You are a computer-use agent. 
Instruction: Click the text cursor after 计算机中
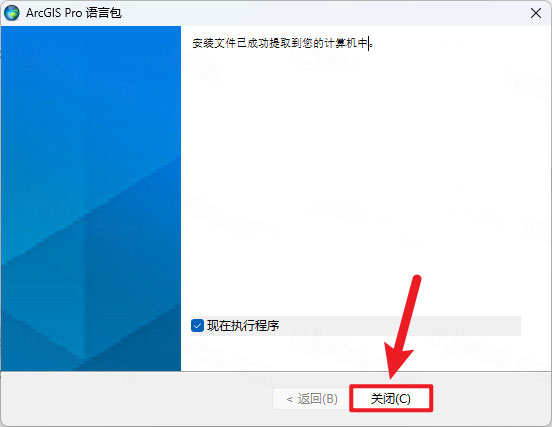[369, 43]
